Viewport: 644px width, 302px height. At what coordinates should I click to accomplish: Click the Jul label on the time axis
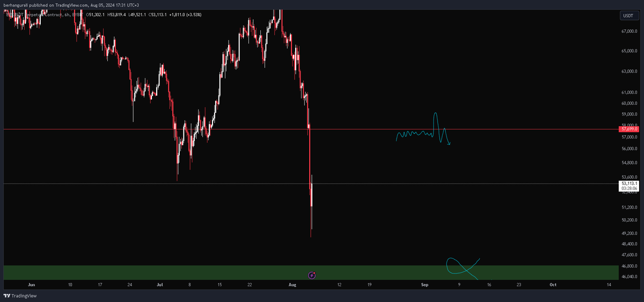pos(161,284)
